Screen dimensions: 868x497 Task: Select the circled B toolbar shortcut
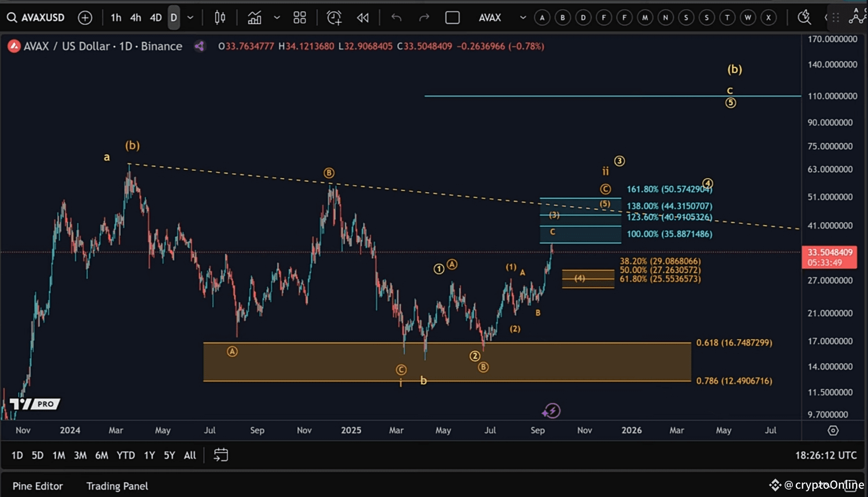[563, 18]
